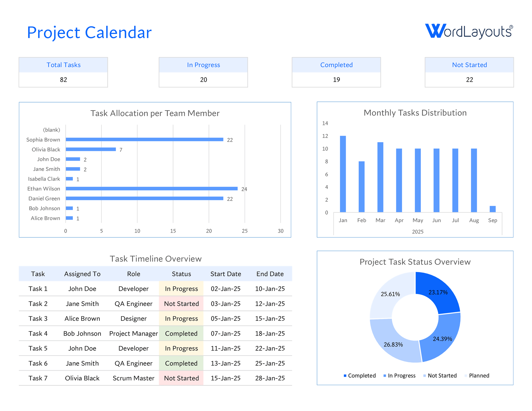
Task: Select the Task 7 row for Olivia Black
Action: 155,378
